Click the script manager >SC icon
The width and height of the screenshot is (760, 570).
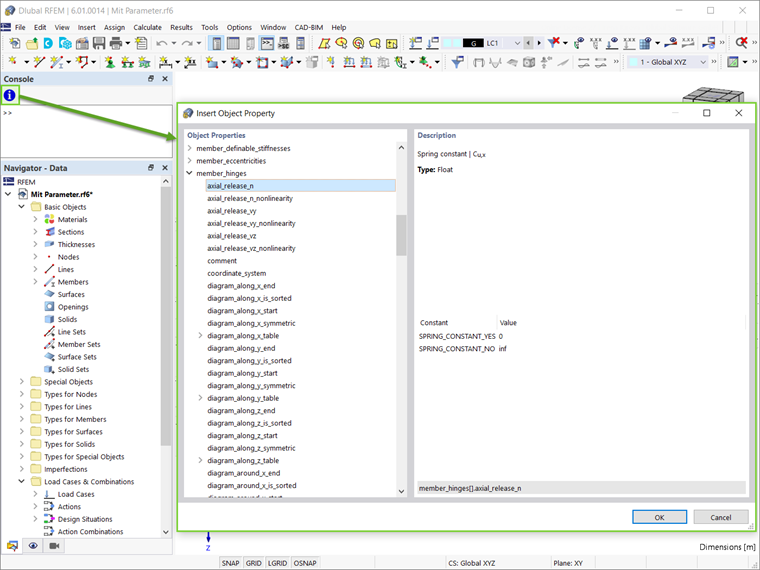tap(284, 44)
